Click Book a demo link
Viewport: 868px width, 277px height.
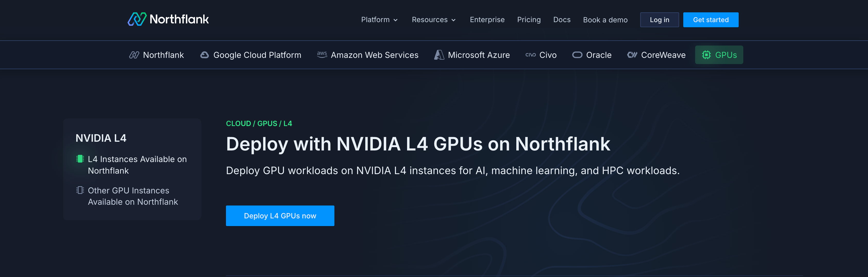[605, 20]
